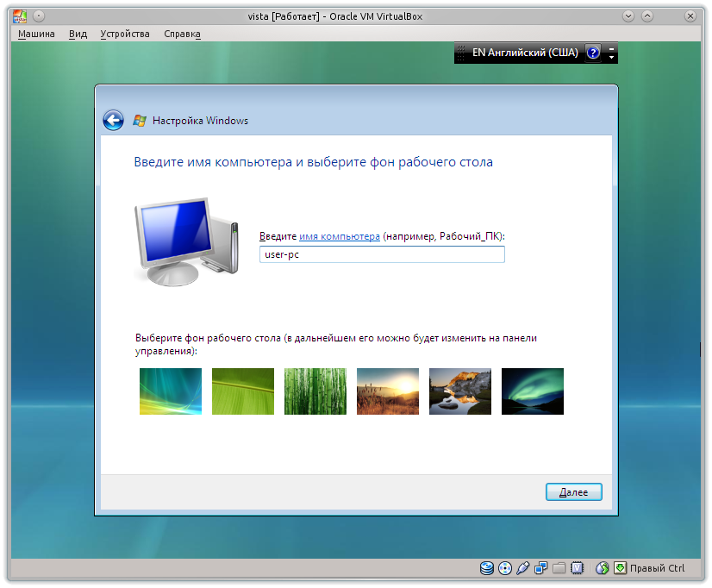Click inside the computer name text field
Viewport: 712px width, 588px height.
[x=382, y=254]
